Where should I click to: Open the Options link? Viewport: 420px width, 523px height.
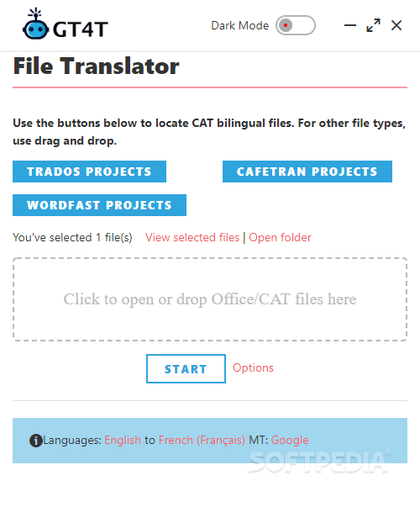(253, 368)
